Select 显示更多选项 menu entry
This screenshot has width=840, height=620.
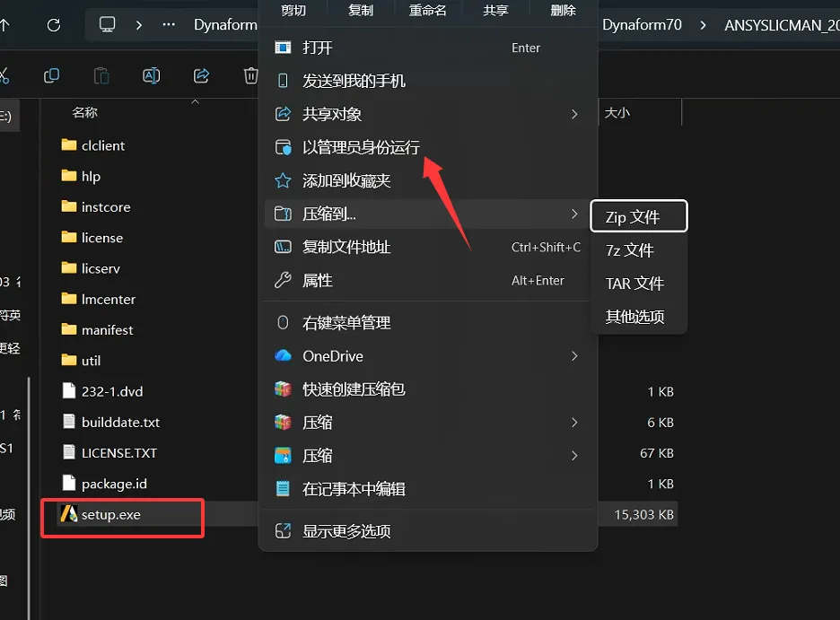428,530
